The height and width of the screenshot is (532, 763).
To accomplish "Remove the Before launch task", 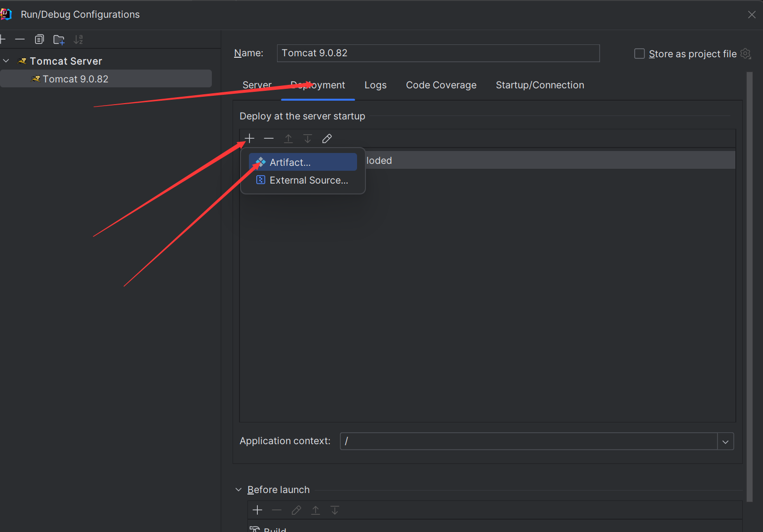I will click(277, 510).
